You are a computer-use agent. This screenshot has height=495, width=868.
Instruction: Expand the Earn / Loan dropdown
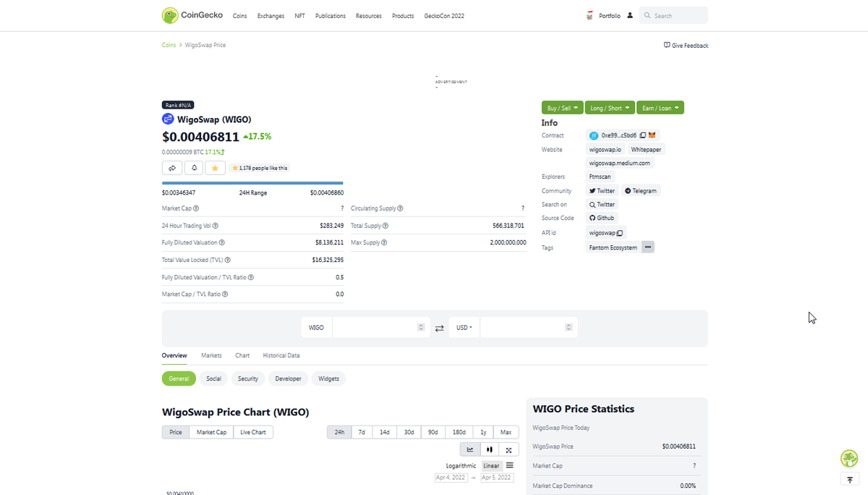660,108
